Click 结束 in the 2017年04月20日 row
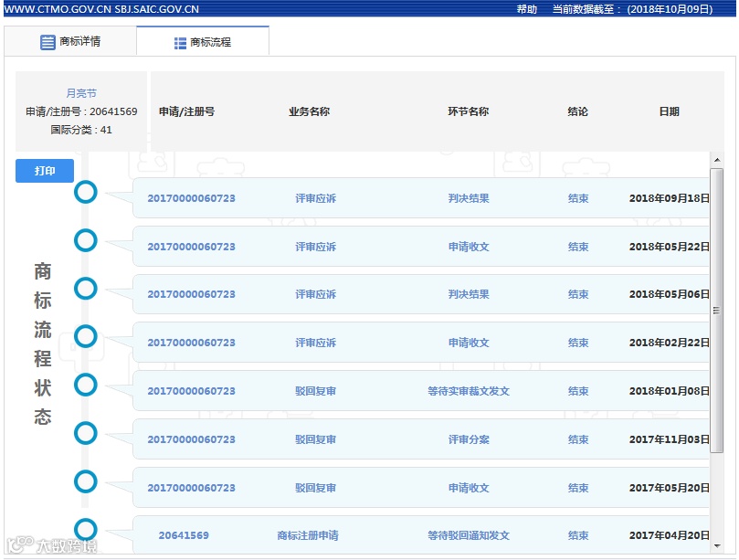This screenshot has width=739, height=560. tap(578, 535)
